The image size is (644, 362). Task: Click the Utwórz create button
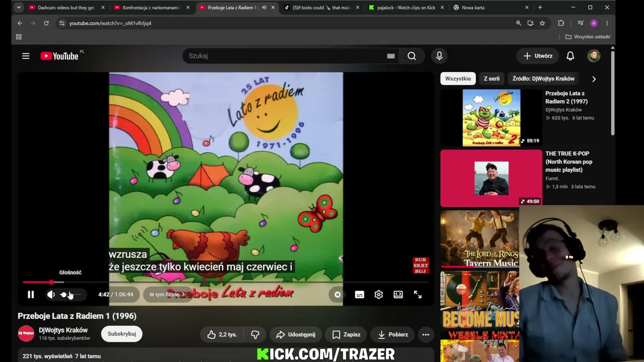[538, 56]
